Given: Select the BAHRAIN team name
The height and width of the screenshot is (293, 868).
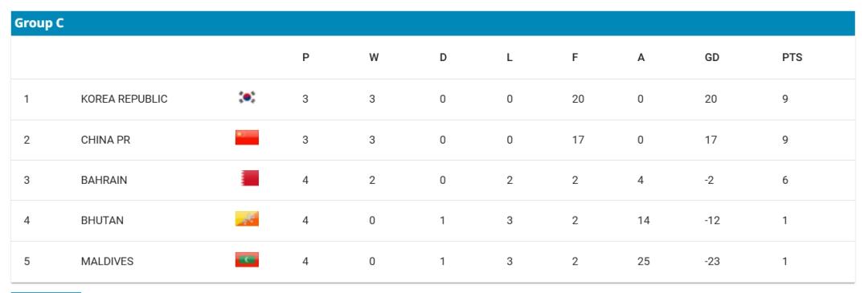Looking at the screenshot, I should click(x=104, y=181).
